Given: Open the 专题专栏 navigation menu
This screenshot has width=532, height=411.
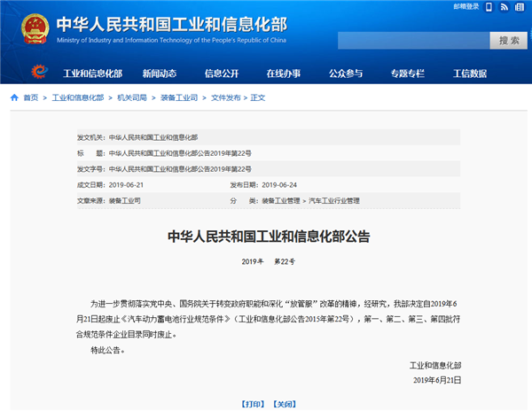Looking at the screenshot, I should [x=408, y=74].
